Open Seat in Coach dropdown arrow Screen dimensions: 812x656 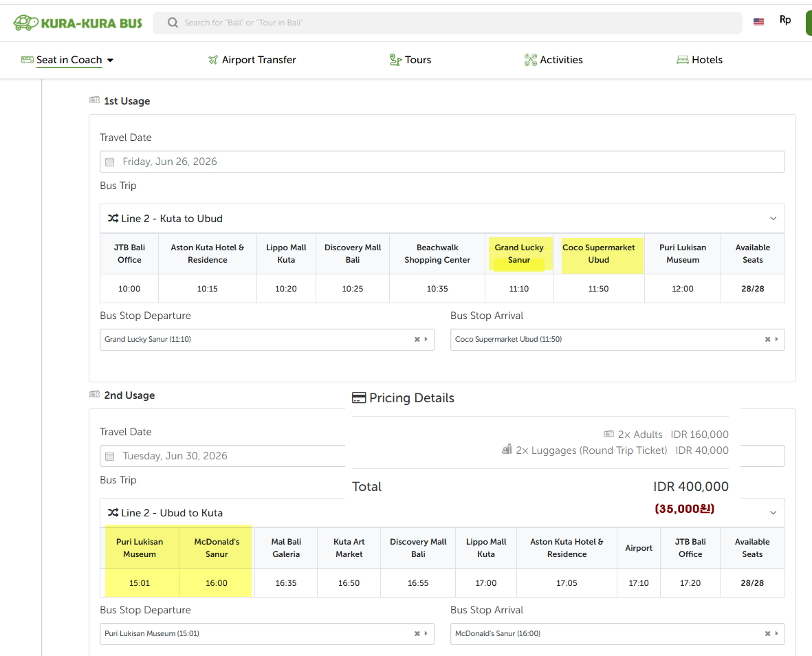tap(110, 60)
